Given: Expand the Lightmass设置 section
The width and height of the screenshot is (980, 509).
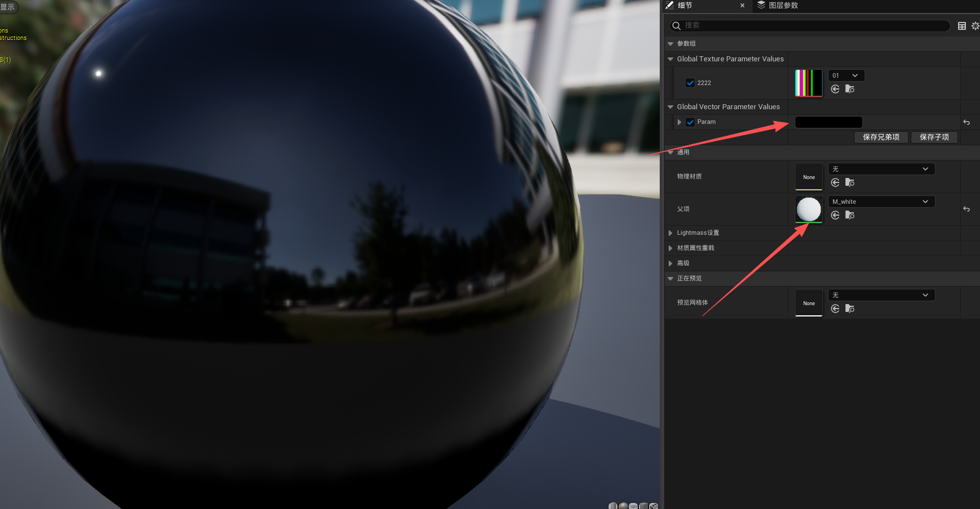Looking at the screenshot, I should click(670, 233).
